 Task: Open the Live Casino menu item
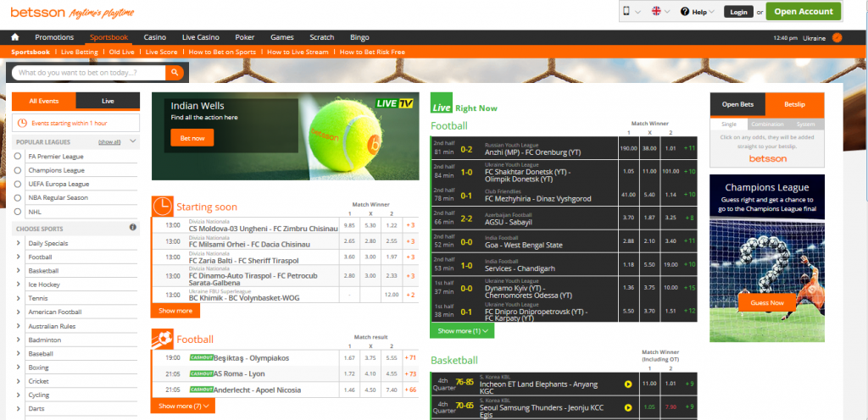coord(200,37)
